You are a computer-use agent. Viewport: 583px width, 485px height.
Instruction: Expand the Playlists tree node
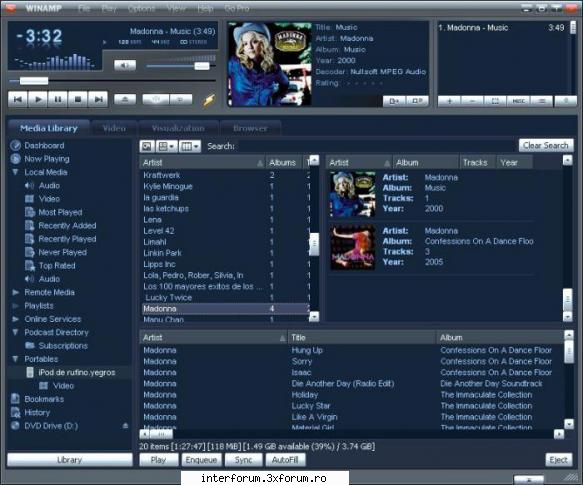point(16,306)
